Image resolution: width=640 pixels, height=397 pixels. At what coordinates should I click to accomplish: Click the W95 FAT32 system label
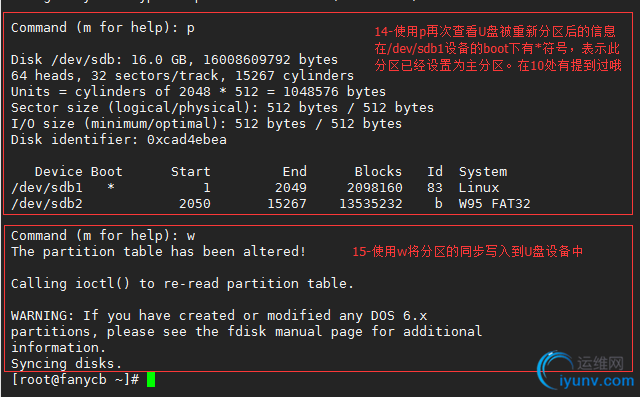coord(494,204)
